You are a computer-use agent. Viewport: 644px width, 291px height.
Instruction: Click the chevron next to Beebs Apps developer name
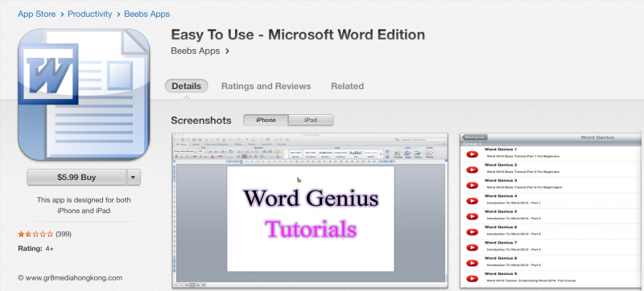pyautogui.click(x=228, y=51)
